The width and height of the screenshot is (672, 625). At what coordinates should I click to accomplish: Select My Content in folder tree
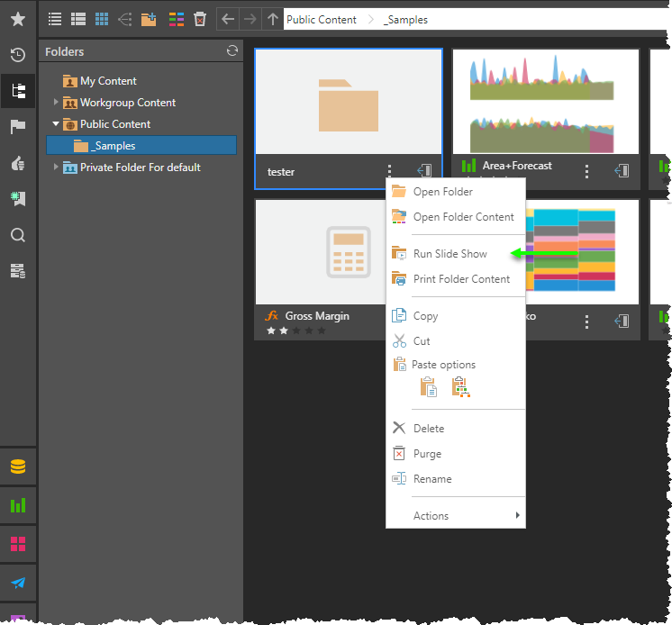click(107, 81)
